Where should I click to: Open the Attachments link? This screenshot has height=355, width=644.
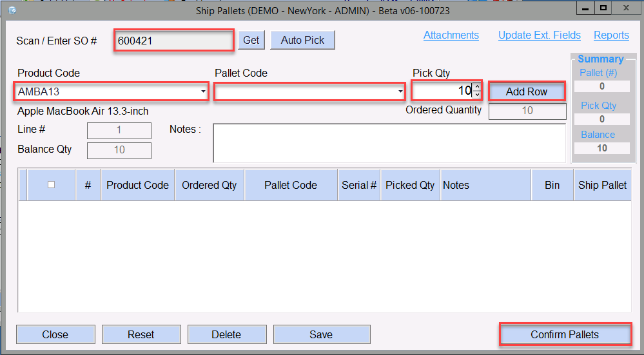pos(451,35)
